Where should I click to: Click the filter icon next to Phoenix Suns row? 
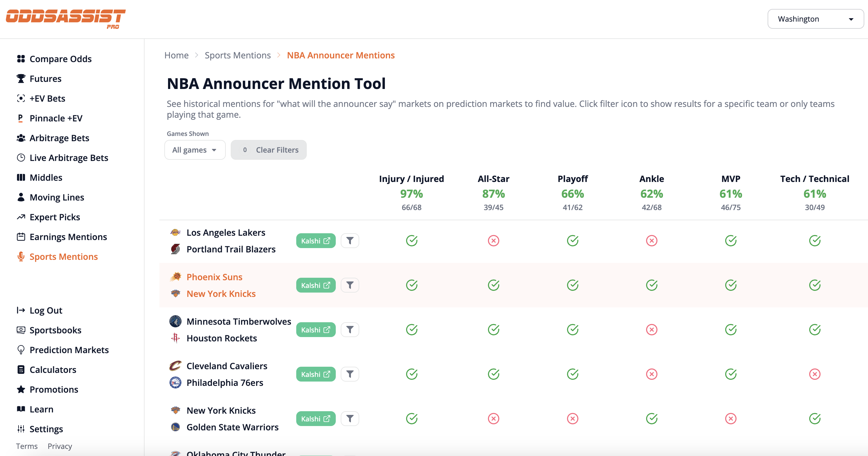tap(350, 285)
